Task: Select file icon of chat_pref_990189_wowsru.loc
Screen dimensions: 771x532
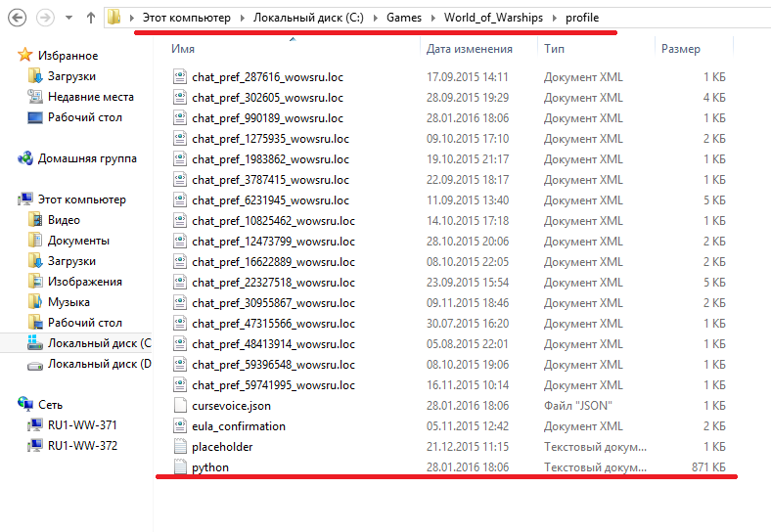Action: click(180, 118)
